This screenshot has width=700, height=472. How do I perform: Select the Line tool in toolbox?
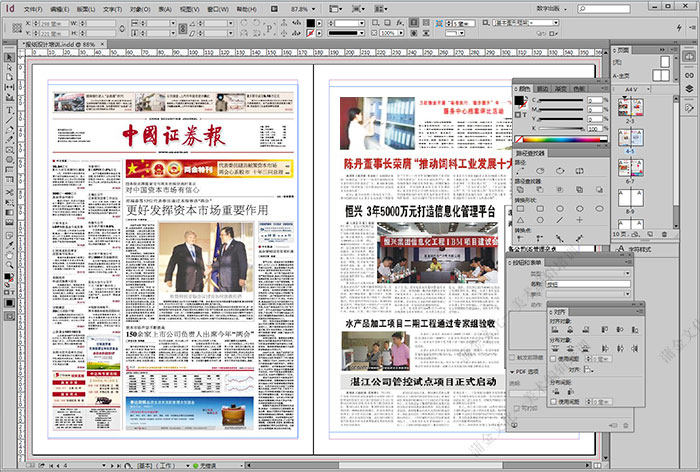[x=9, y=120]
